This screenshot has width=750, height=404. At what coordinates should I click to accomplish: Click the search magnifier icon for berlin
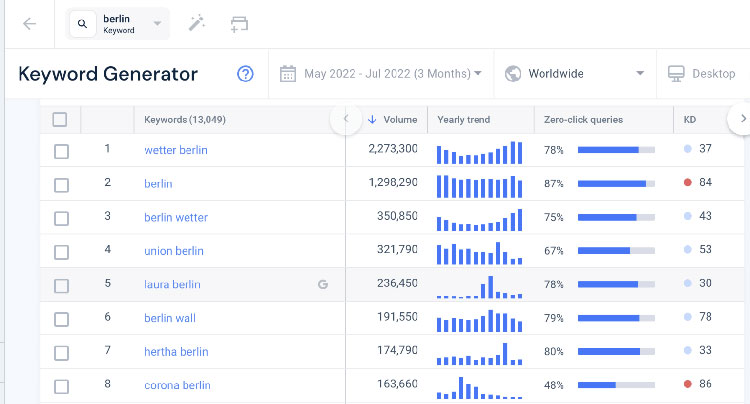tap(82, 23)
